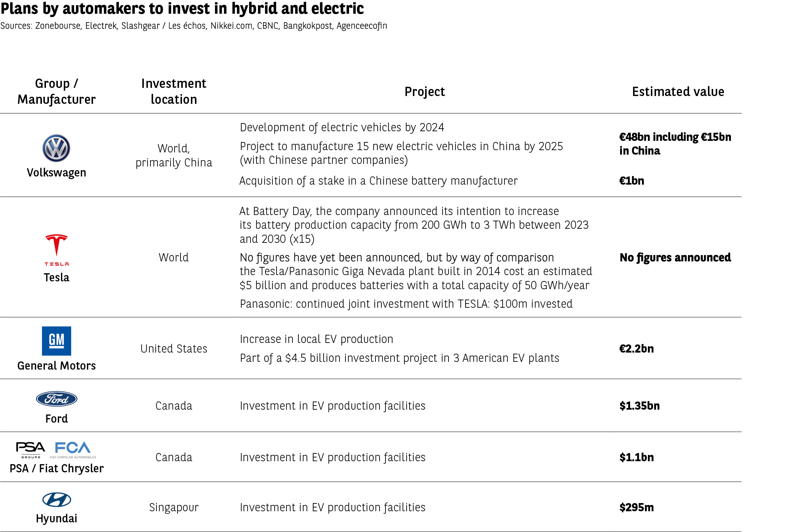Click the Singapour location cell
The height and width of the screenshot is (532, 788).
tap(173, 507)
